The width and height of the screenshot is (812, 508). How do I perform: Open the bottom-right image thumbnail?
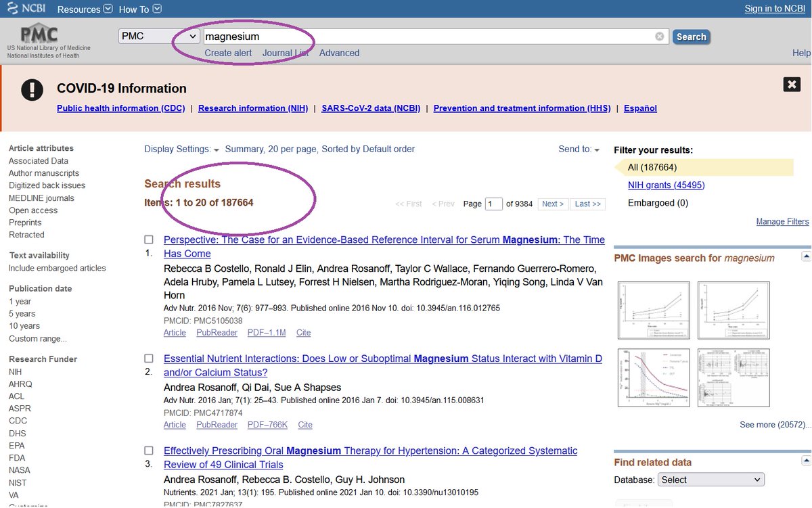click(x=733, y=378)
